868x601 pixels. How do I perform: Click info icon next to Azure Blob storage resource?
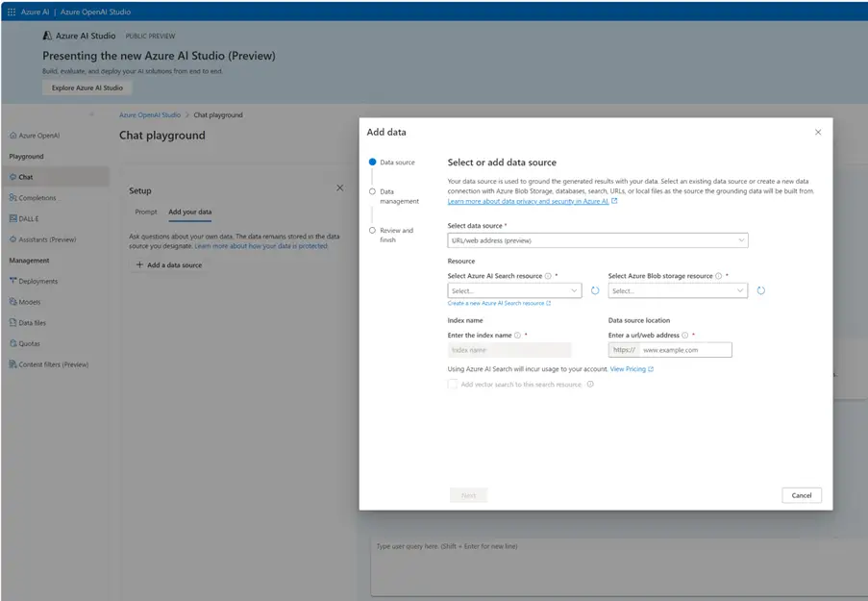[x=719, y=276]
